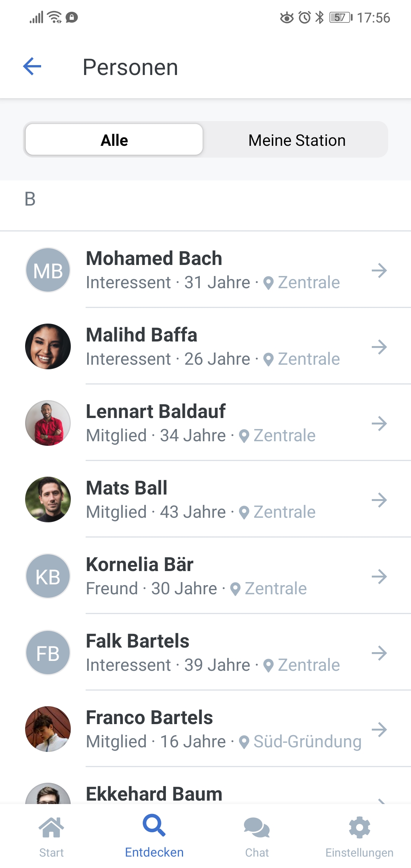Viewport: 411px width, 868px height.
Task: Select the Kornelia Bär name entry
Action: (140, 564)
